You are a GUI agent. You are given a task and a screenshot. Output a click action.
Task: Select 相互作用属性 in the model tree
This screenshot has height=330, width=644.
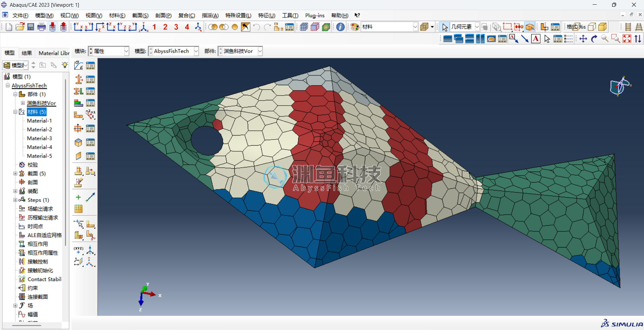[43, 253]
